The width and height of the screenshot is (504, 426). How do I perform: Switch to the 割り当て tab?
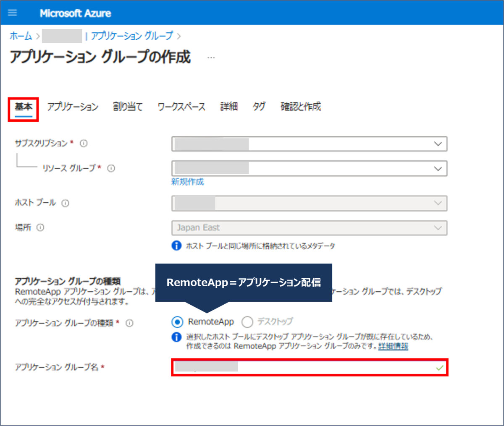point(128,107)
